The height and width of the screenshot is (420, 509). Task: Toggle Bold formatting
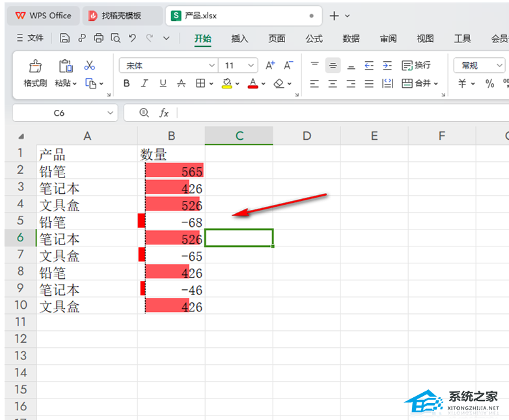pyautogui.click(x=127, y=84)
